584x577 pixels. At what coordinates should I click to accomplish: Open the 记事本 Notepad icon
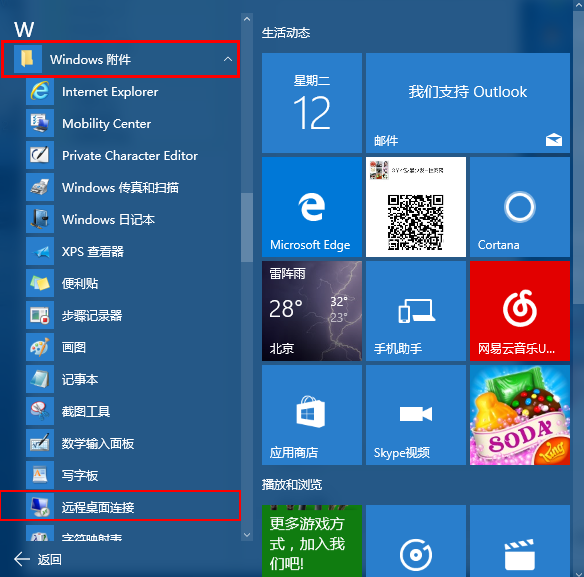coord(40,380)
